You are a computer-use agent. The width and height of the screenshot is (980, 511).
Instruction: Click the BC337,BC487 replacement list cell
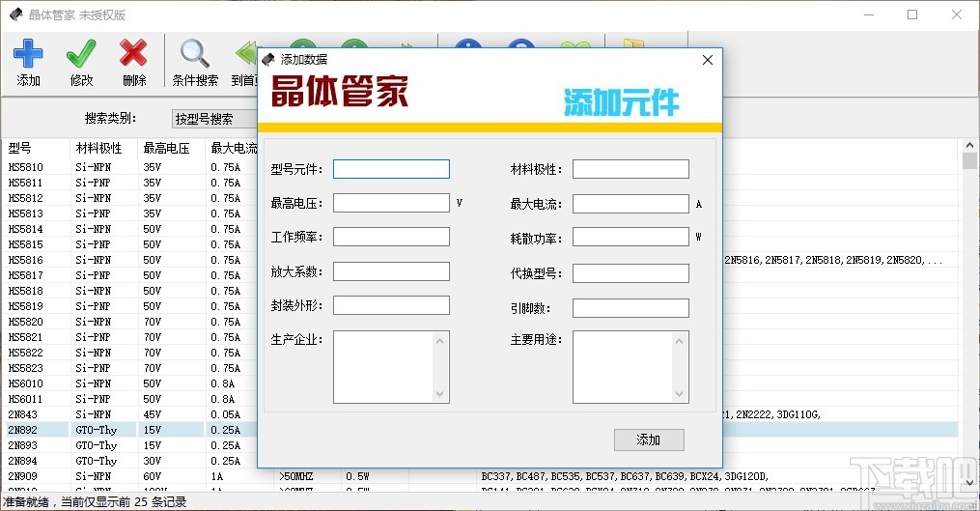click(625, 476)
